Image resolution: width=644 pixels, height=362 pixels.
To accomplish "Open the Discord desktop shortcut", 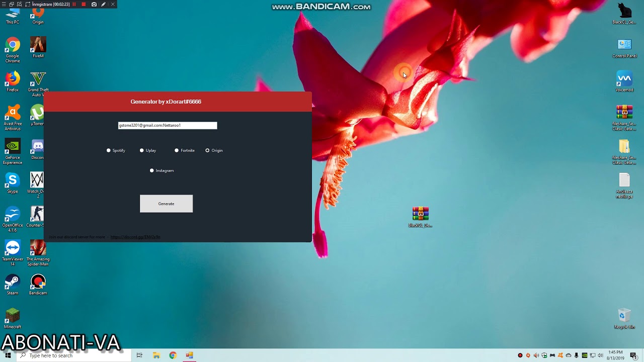I will 38,149.
